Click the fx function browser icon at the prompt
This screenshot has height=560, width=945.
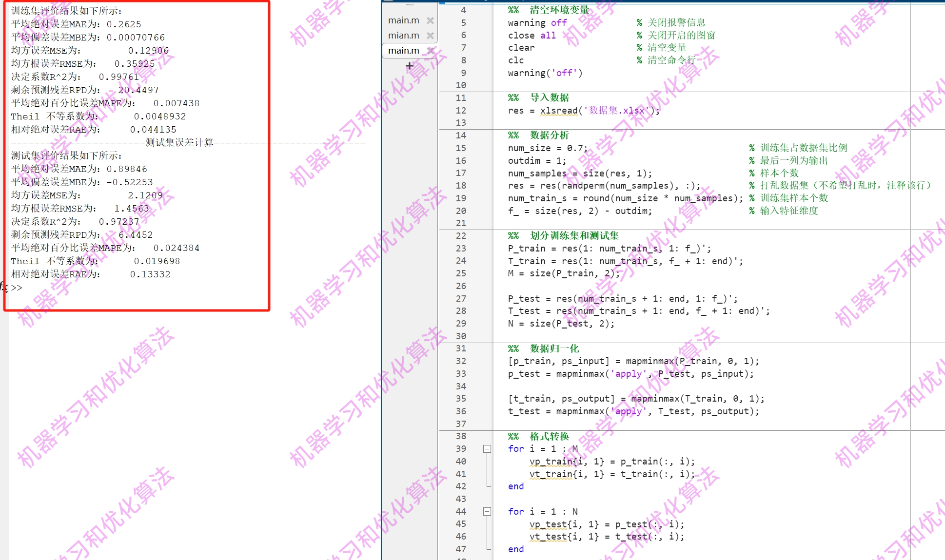(3, 287)
